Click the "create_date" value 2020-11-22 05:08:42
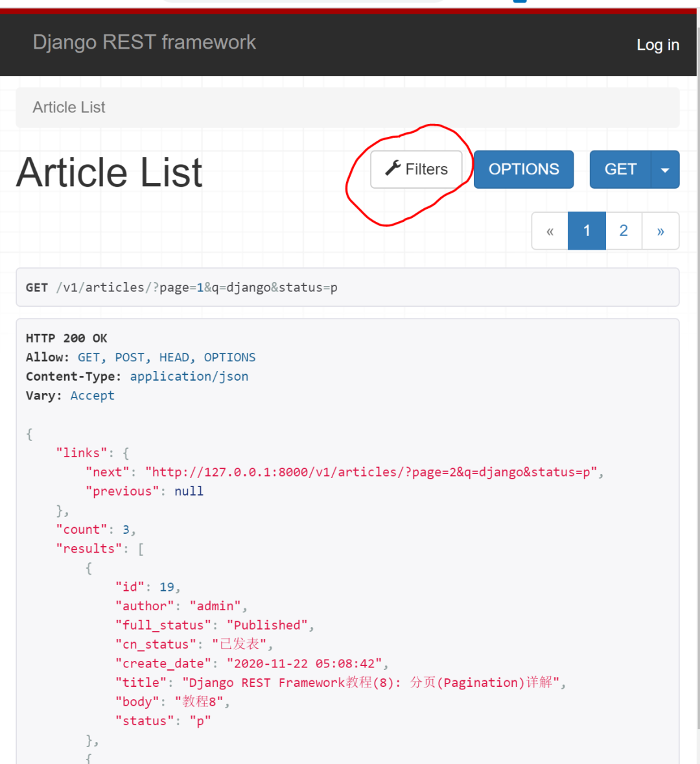The width and height of the screenshot is (700, 764). click(x=304, y=663)
